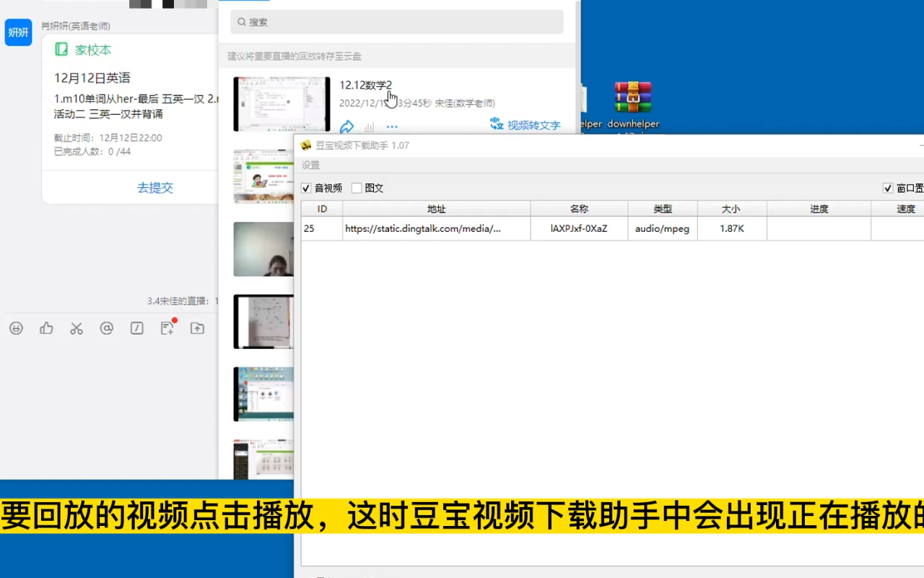Click the 妍妍 avatar in chat
Screen dimensions: 924x578
[x=19, y=33]
